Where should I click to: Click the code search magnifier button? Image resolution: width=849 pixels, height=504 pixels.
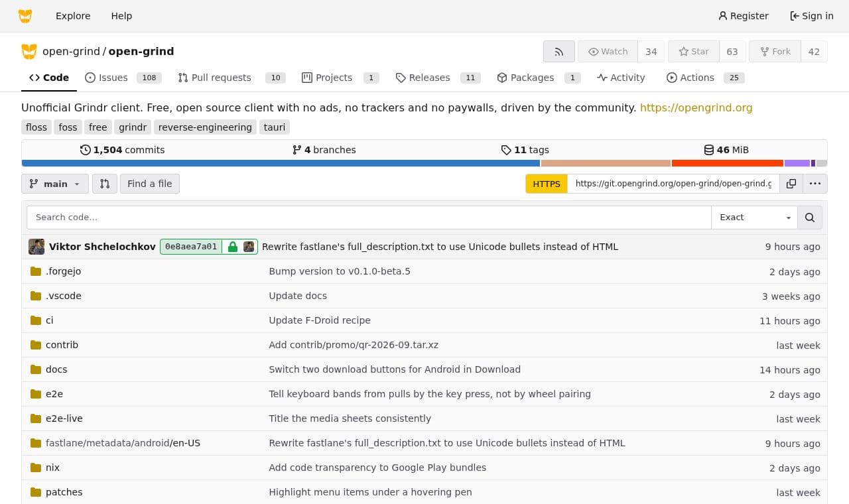point(810,218)
